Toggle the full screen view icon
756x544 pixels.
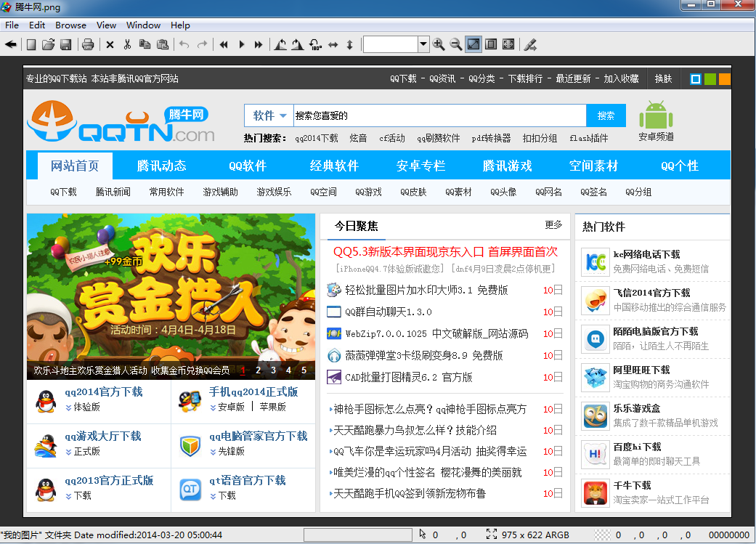click(x=508, y=44)
